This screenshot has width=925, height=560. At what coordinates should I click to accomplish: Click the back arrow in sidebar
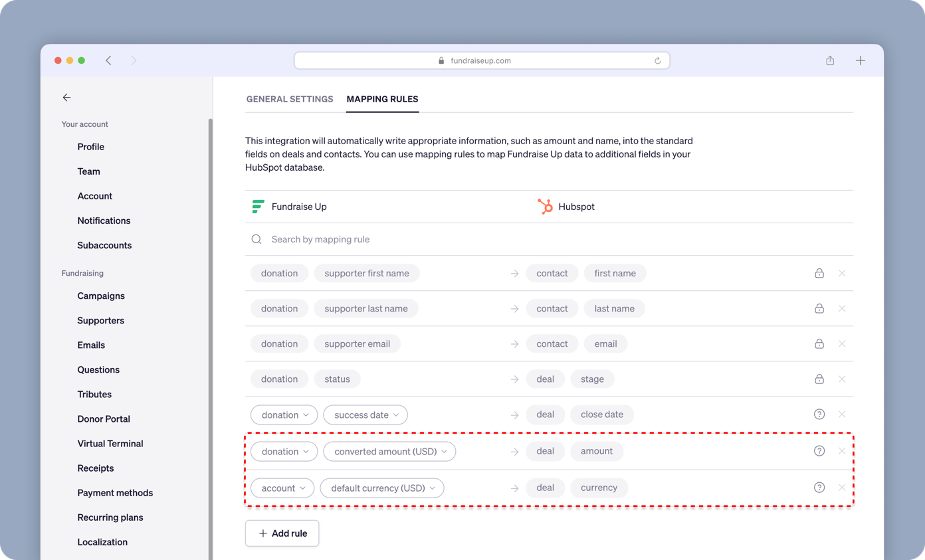tap(66, 98)
